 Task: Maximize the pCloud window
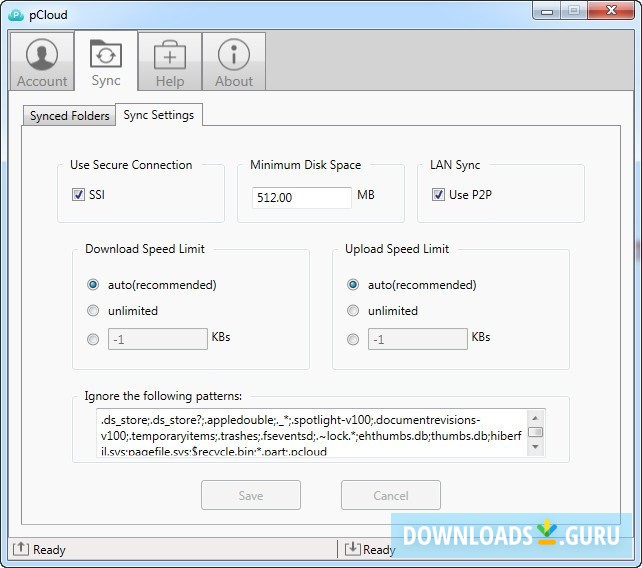pyautogui.click(x=574, y=11)
